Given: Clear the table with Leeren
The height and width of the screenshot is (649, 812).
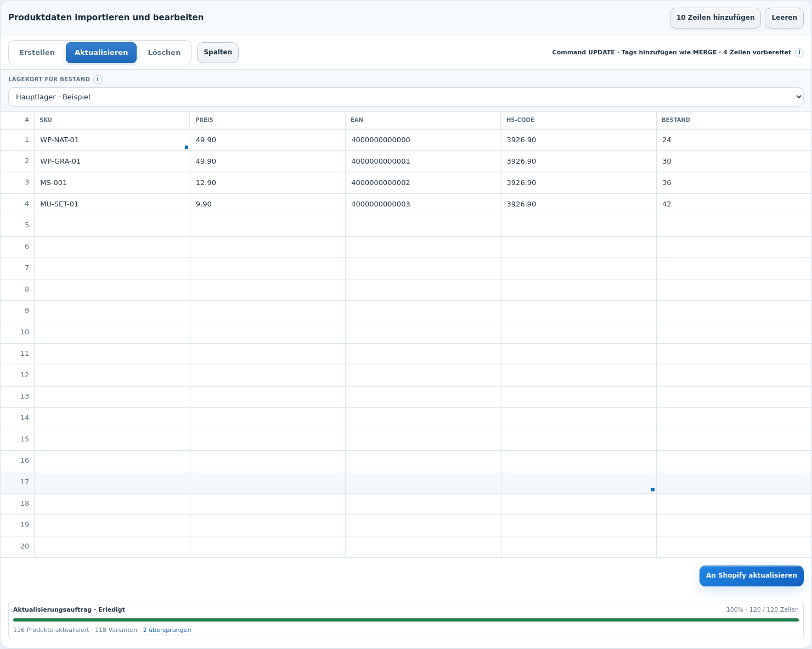Looking at the screenshot, I should (x=784, y=18).
